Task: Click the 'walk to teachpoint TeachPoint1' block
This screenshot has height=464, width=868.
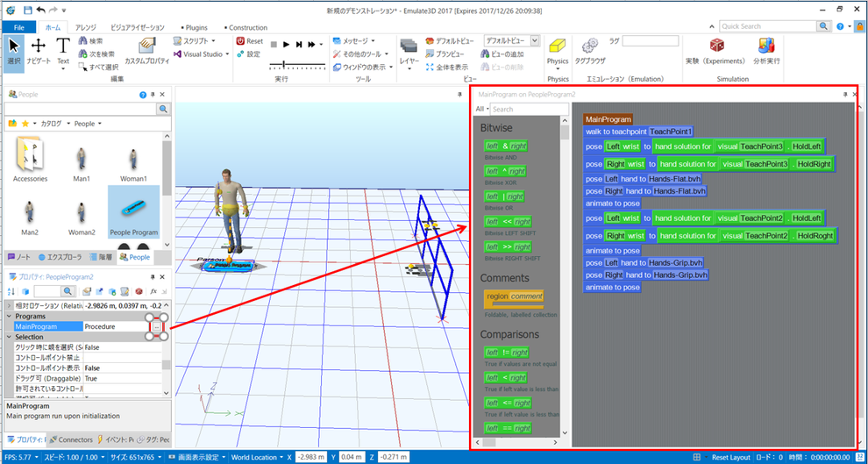Action: coord(639,132)
